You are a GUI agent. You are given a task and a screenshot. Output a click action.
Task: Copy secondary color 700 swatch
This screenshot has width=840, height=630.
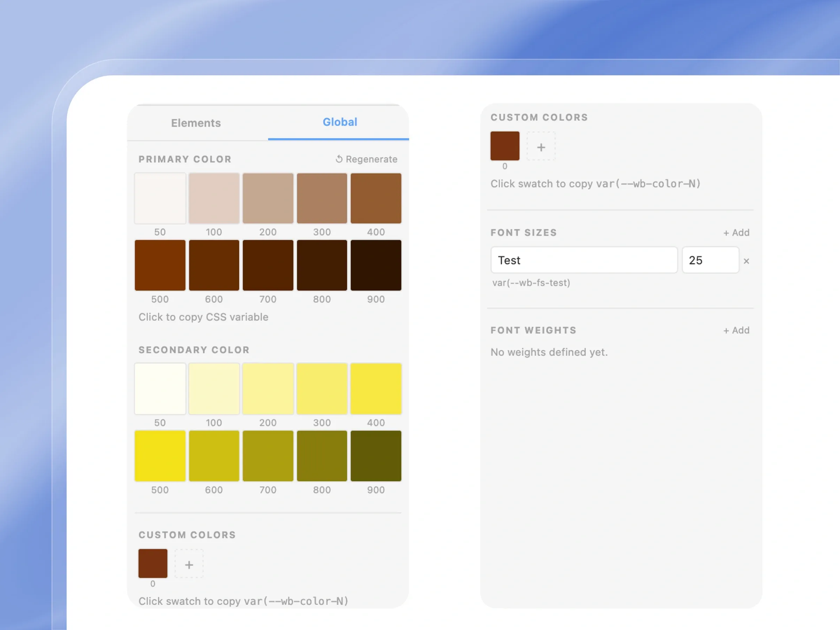tap(268, 456)
